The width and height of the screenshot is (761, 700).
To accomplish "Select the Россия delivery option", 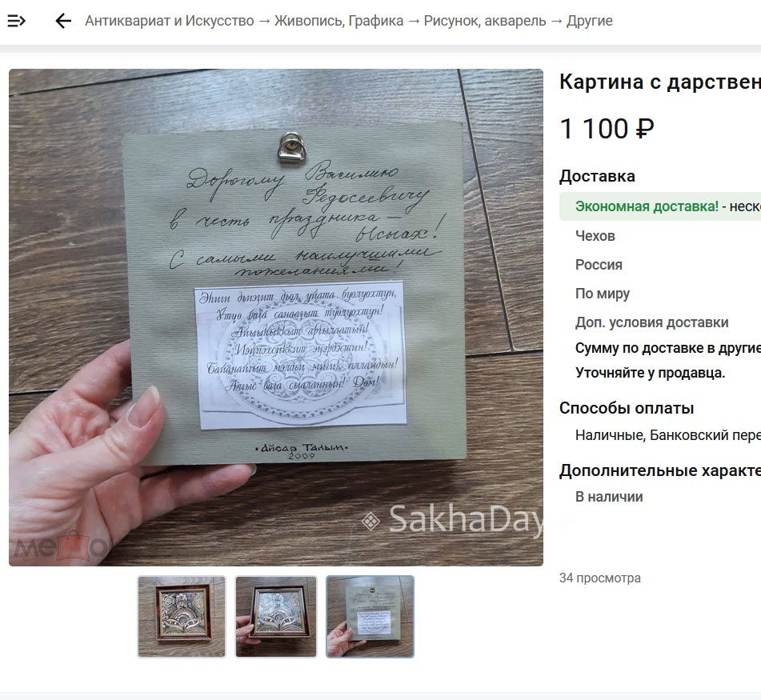I will pyautogui.click(x=599, y=265).
